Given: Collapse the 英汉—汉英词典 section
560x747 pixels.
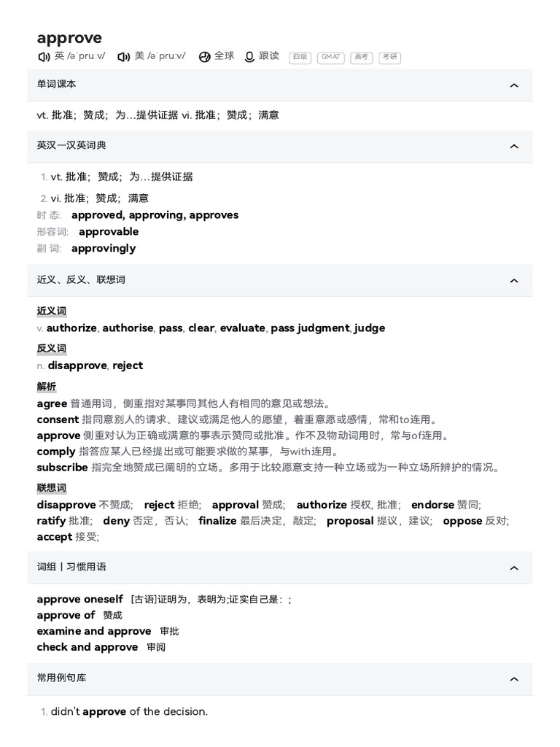Looking at the screenshot, I should [514, 146].
